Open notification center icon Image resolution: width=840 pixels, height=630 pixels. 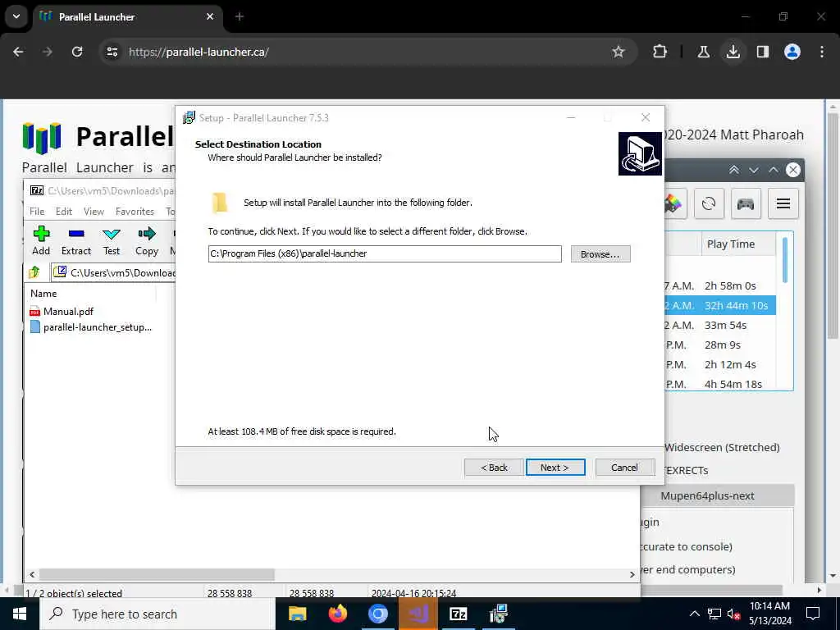(x=813, y=614)
